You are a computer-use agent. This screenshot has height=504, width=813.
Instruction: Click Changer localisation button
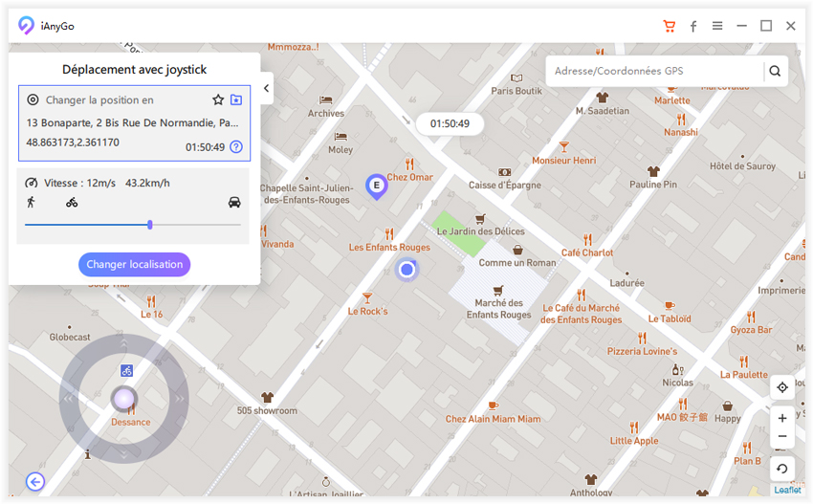(x=134, y=265)
